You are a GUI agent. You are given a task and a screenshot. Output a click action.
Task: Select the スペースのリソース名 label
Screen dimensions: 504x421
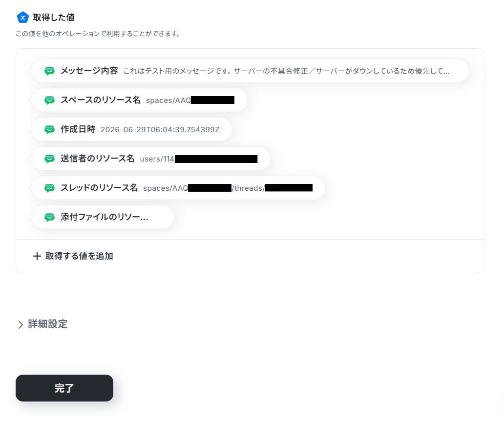[101, 100]
